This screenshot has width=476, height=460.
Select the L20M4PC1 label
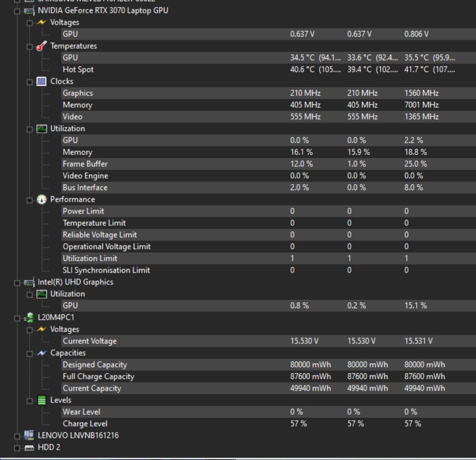click(x=56, y=317)
